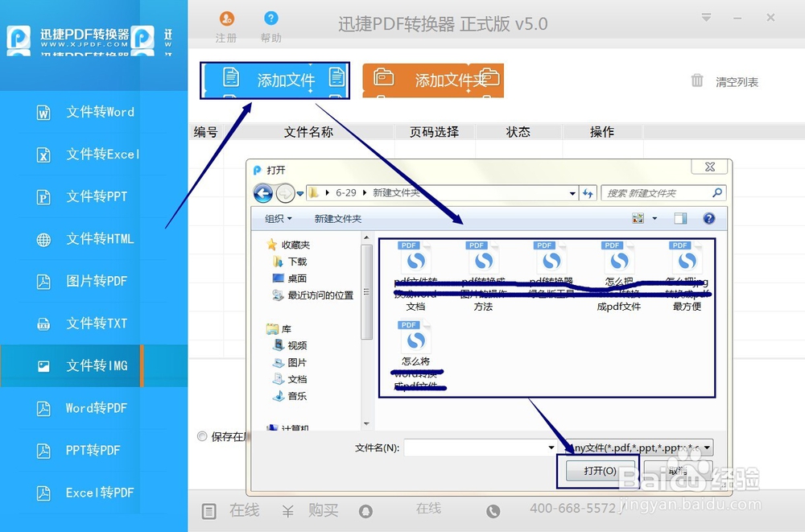Click the 添加文件 button
The width and height of the screenshot is (805, 532).
[275, 80]
